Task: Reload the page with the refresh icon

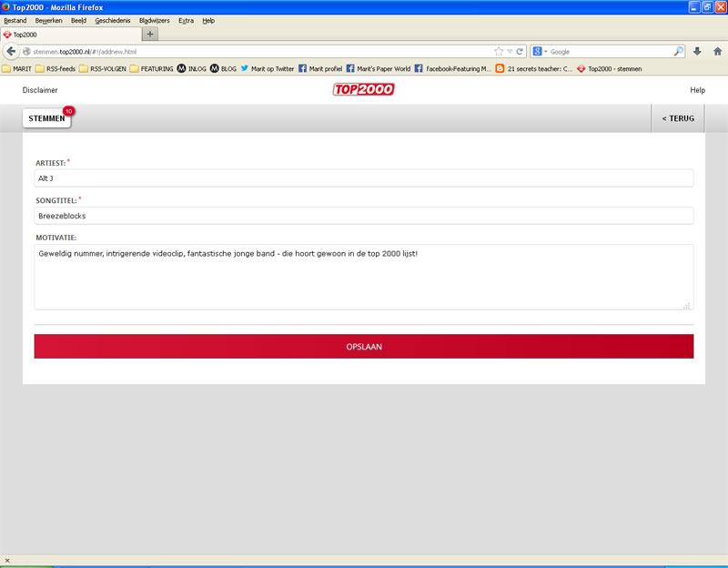Action: [x=520, y=51]
